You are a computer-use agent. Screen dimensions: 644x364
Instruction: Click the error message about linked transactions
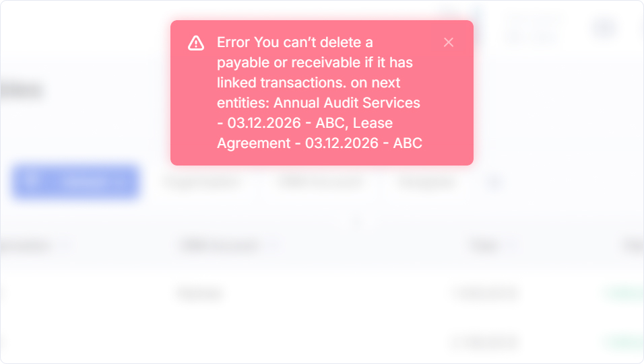pos(319,93)
